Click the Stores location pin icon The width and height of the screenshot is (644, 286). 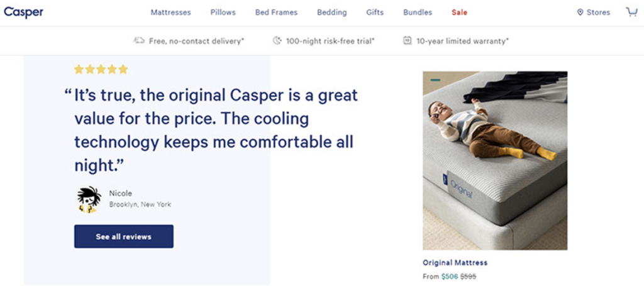[x=580, y=13]
